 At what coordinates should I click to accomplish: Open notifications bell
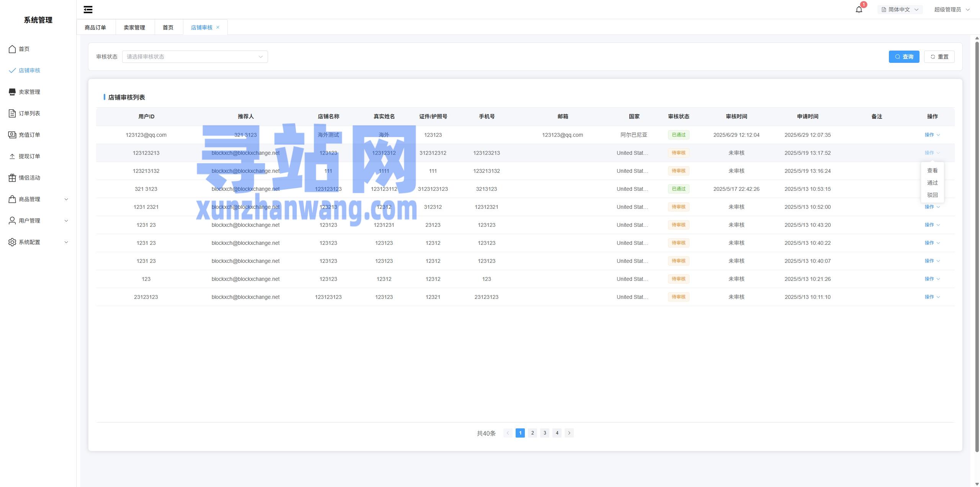(x=859, y=10)
